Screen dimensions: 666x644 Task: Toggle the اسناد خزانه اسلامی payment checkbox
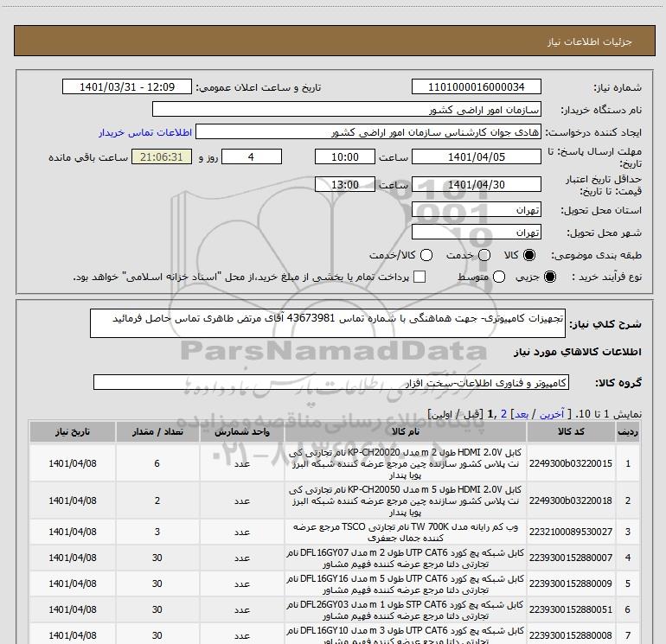pyautogui.click(x=419, y=277)
